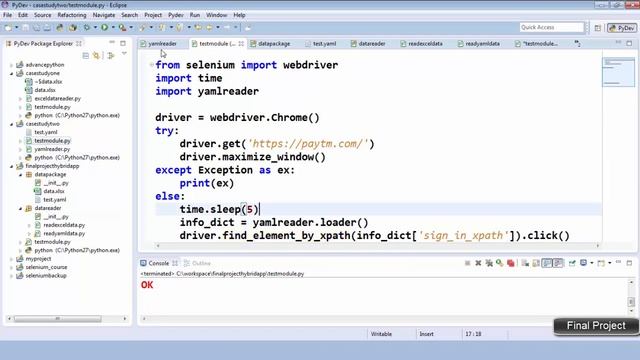Collapse the finalprojecthybridapp project
Screen dimensions: 640x360
[11, 166]
